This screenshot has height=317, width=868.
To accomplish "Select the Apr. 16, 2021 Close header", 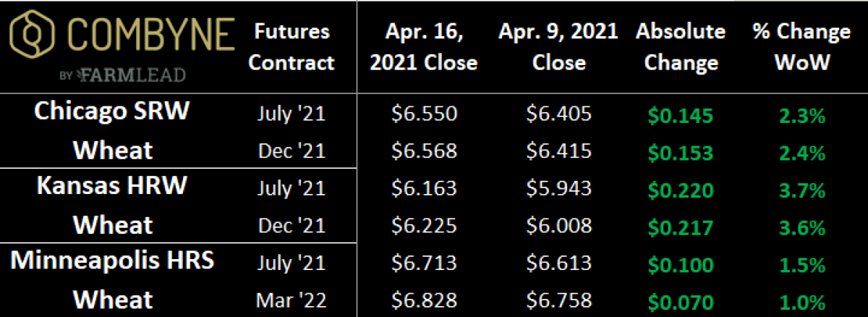I will (x=424, y=47).
